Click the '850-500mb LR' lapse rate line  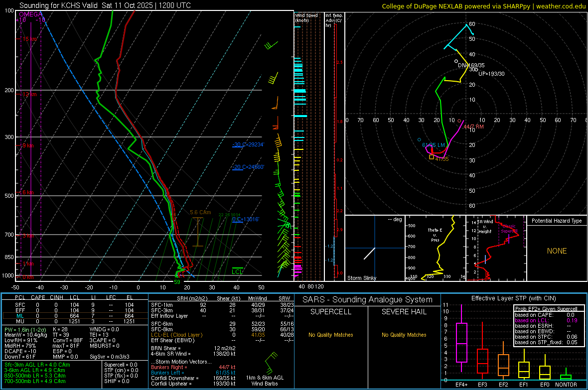coord(35,376)
